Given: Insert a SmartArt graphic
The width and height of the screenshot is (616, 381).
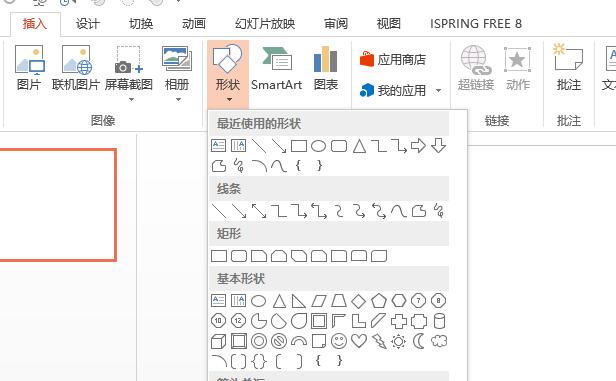Looking at the screenshot, I should click(x=276, y=68).
